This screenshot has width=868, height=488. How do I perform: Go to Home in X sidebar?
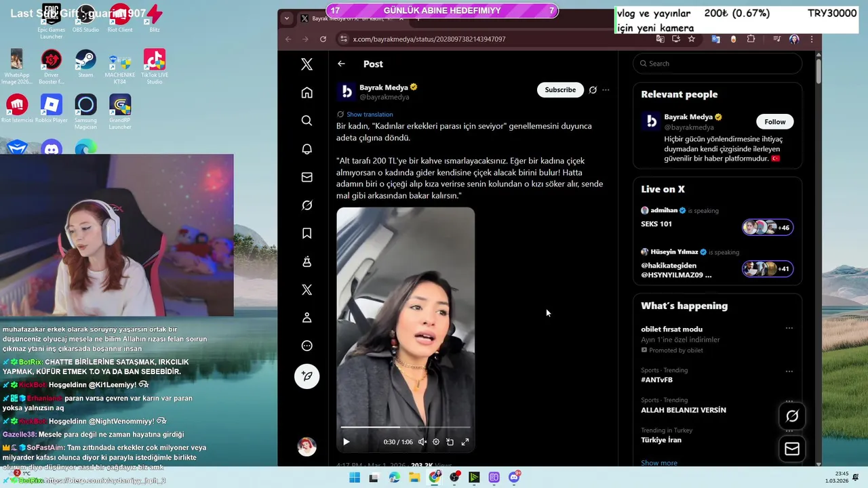(307, 92)
